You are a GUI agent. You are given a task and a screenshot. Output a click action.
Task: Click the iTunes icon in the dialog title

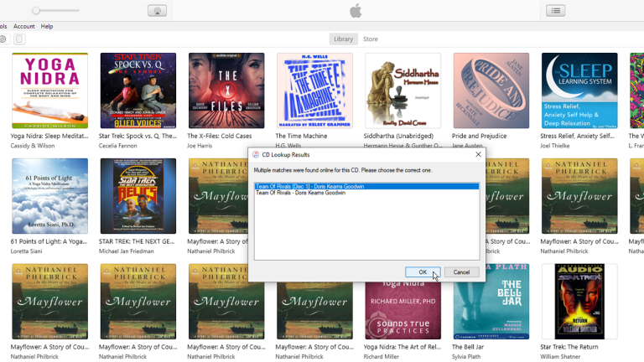pyautogui.click(x=256, y=155)
